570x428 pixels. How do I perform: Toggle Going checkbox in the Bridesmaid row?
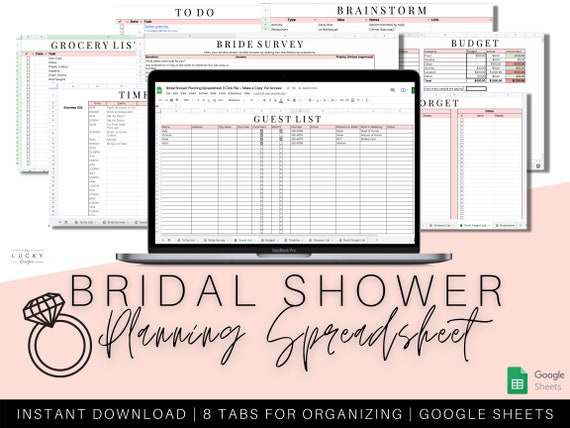(x=261, y=139)
